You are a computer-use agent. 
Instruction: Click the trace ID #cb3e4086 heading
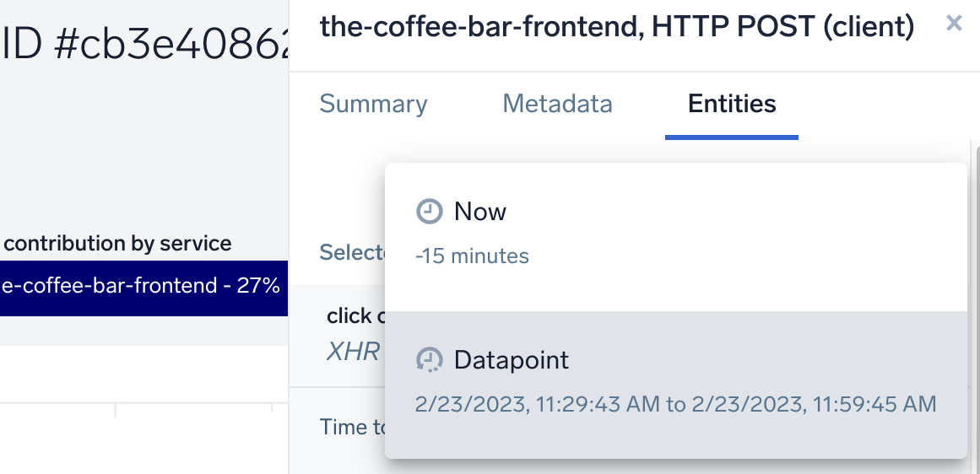(x=145, y=46)
